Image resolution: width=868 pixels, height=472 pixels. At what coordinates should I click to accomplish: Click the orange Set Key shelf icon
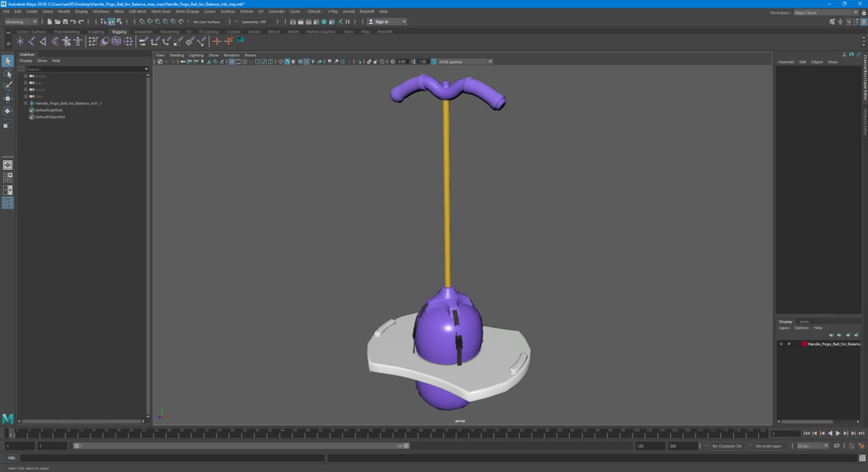217,42
